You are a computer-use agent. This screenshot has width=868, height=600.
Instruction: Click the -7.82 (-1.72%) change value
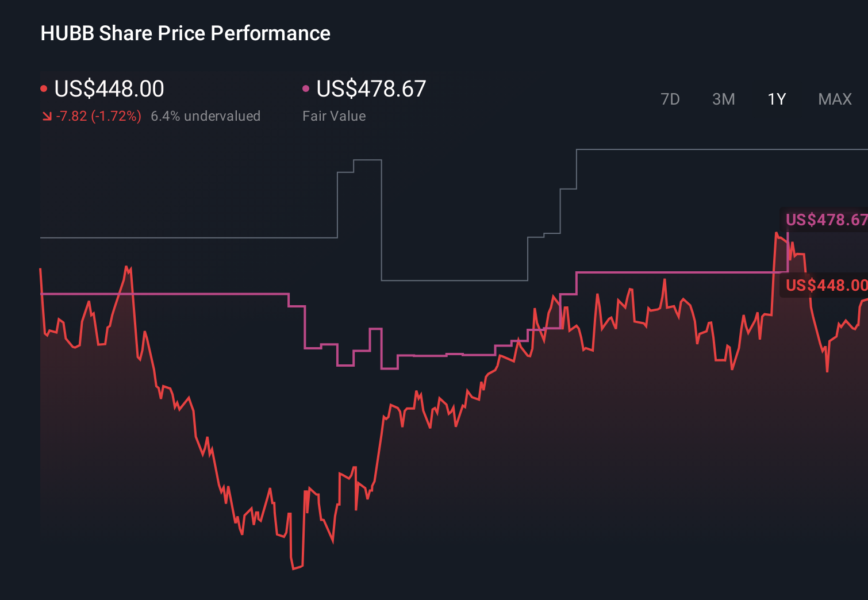[98, 116]
